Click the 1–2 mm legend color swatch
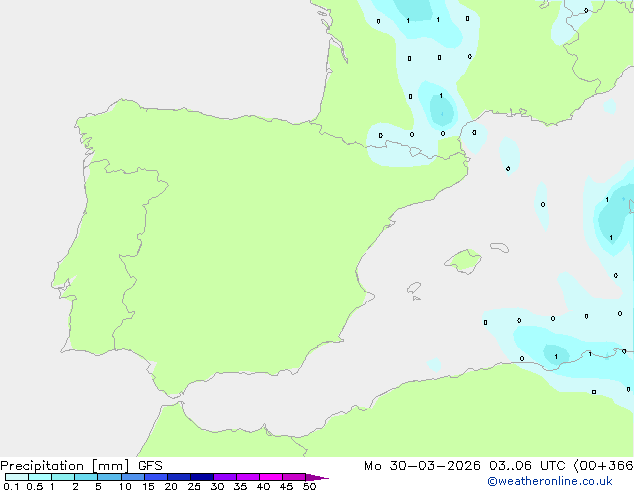 [63, 477]
